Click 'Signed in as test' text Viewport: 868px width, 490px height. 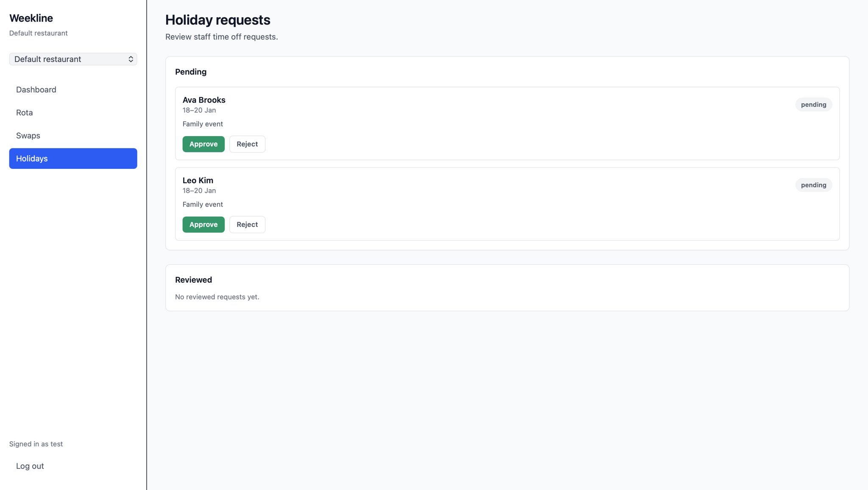(x=36, y=444)
